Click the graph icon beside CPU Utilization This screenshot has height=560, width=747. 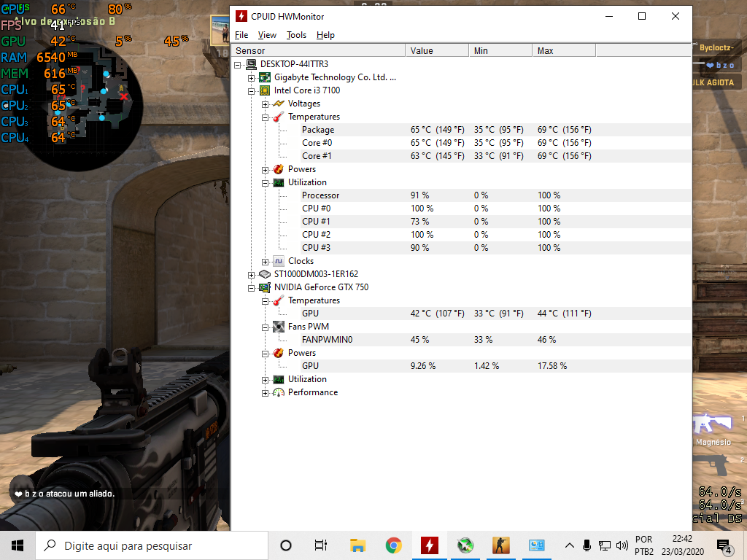coord(279,182)
